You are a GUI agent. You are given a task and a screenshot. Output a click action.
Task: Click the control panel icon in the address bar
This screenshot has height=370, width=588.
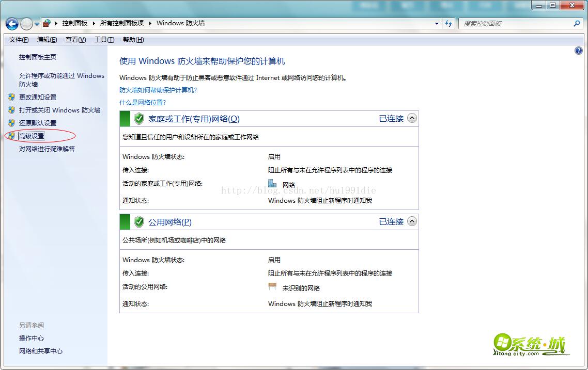tap(47, 23)
